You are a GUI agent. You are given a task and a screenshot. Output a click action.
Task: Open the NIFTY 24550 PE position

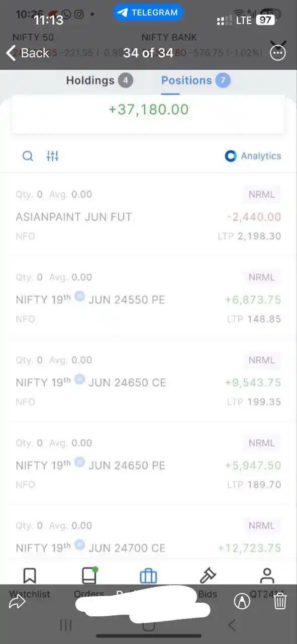click(148, 298)
